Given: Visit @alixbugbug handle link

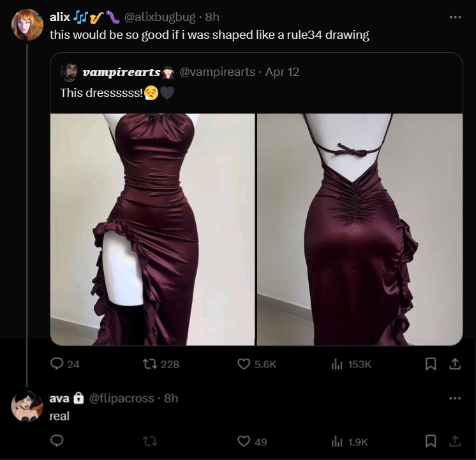Looking at the screenshot, I should pos(160,17).
